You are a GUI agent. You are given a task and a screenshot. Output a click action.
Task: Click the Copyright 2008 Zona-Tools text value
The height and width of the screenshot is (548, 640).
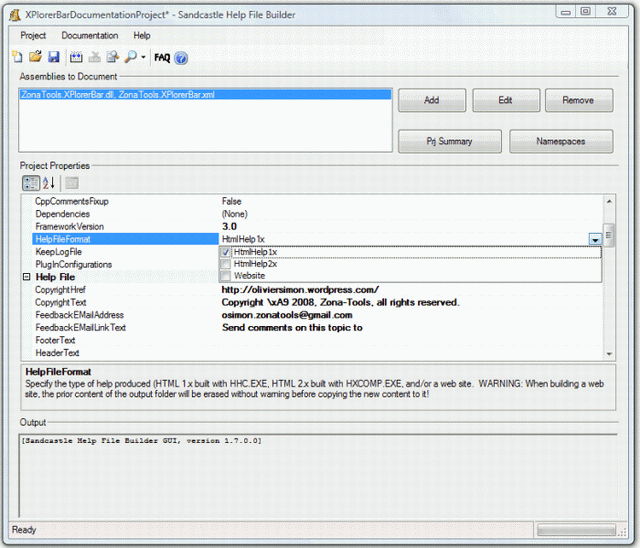click(x=340, y=303)
